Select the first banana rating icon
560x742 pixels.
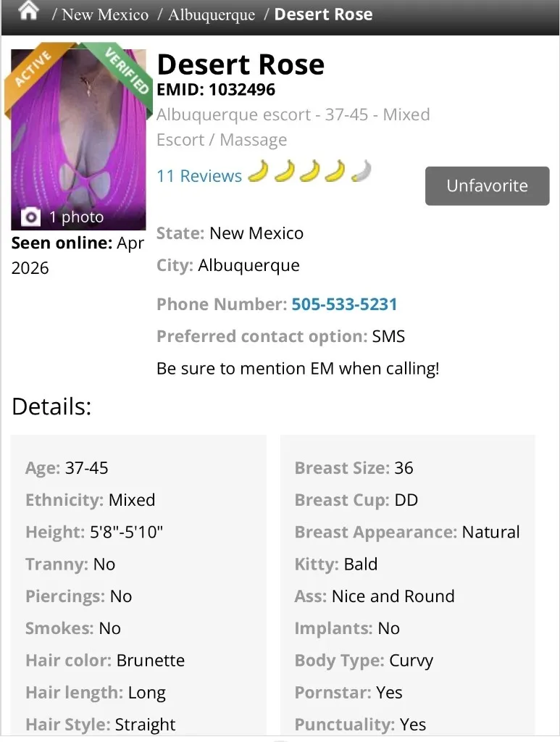(x=258, y=172)
